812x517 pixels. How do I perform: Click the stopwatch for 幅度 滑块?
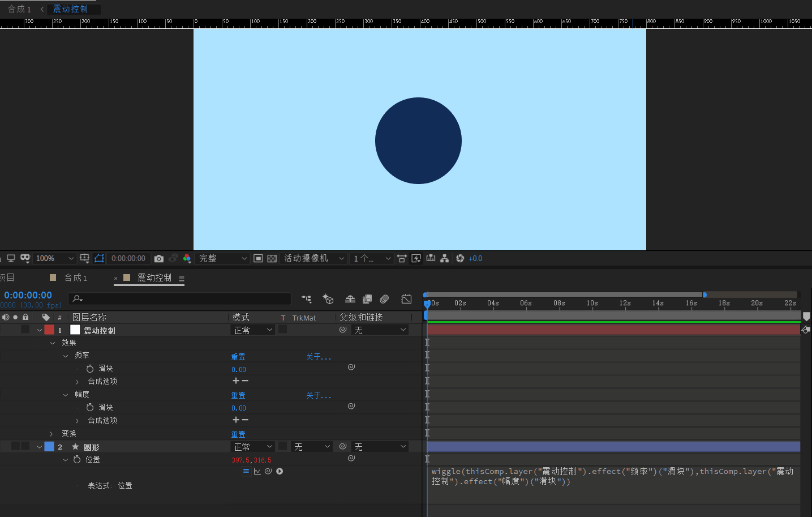(90, 407)
